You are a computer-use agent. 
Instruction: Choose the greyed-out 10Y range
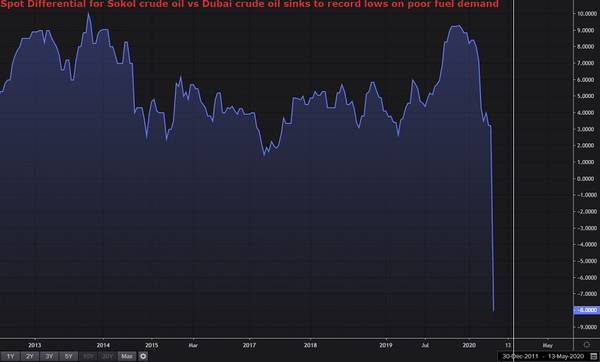[x=88, y=356]
